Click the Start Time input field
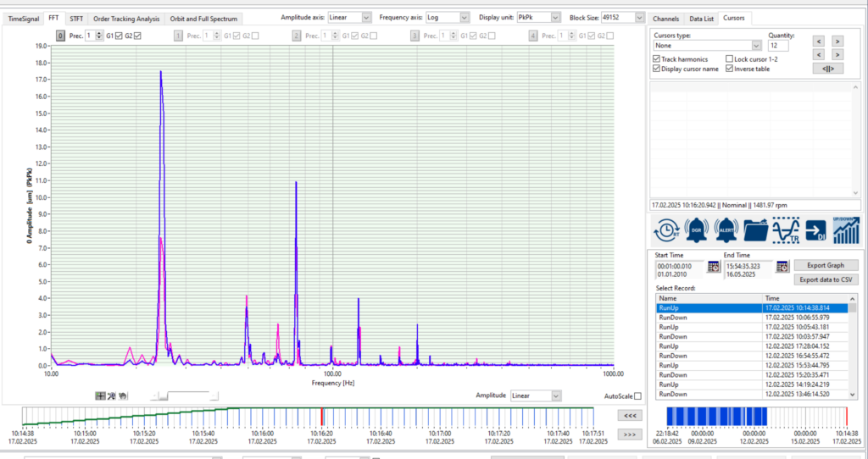The width and height of the screenshot is (868, 459). coord(680,270)
